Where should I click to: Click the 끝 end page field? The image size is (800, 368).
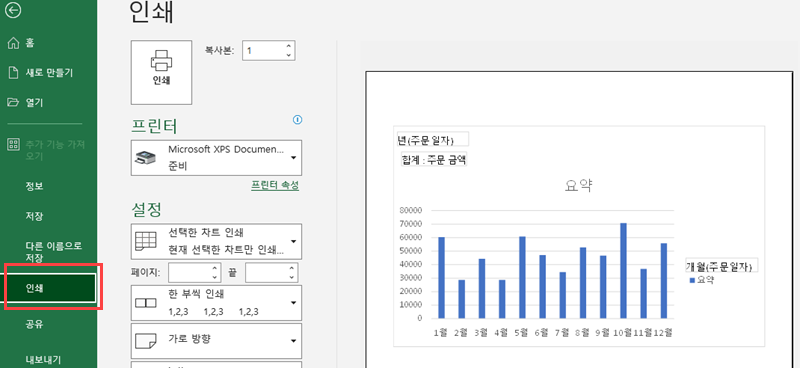266,273
